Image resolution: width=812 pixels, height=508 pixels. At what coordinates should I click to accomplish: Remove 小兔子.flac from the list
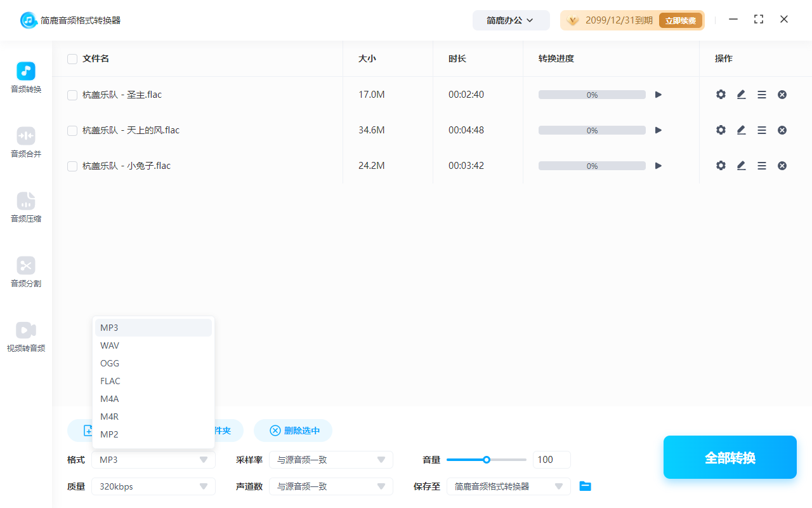pyautogui.click(x=782, y=165)
